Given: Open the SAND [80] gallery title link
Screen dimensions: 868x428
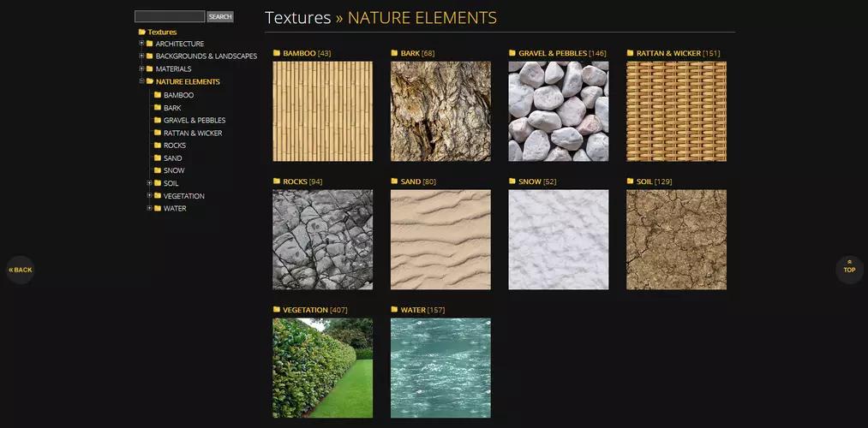Looking at the screenshot, I should pos(418,182).
